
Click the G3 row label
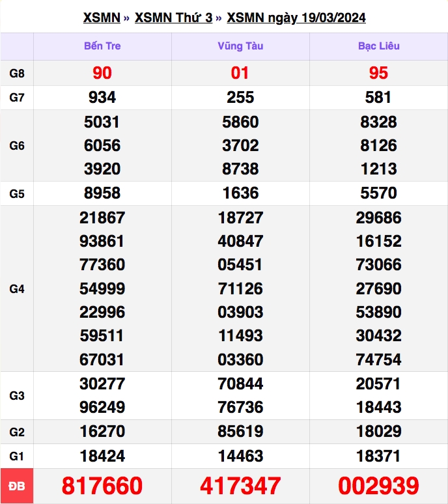pyautogui.click(x=17, y=396)
